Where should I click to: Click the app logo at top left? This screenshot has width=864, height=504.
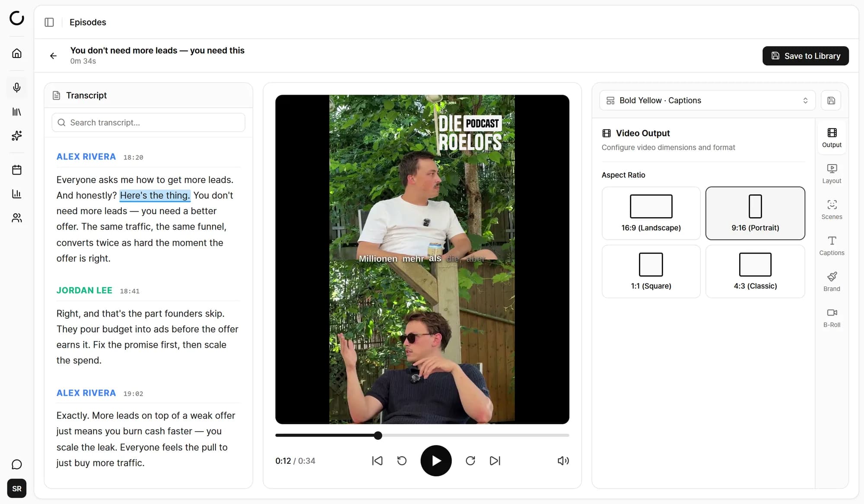click(x=17, y=18)
